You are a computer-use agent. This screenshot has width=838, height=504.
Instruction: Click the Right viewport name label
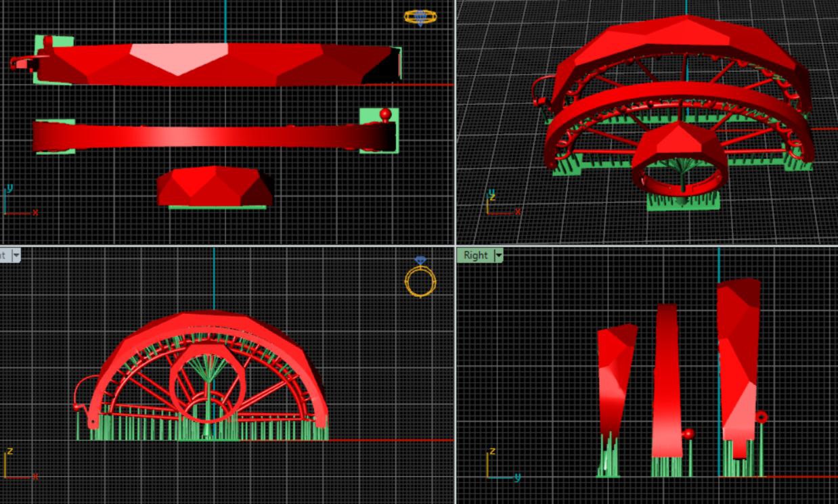475,255
